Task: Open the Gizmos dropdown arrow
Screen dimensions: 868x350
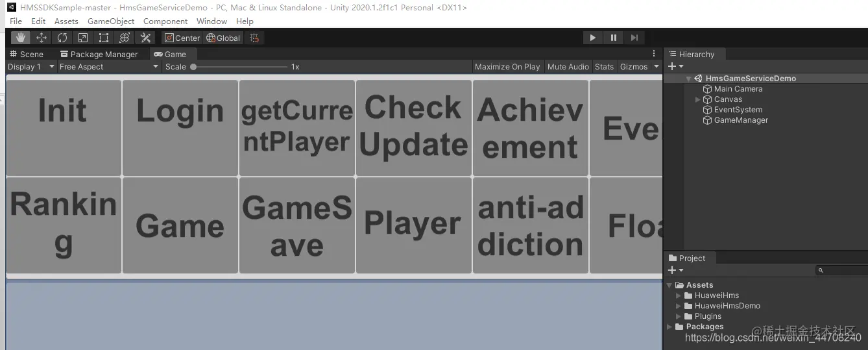Action: (656, 66)
